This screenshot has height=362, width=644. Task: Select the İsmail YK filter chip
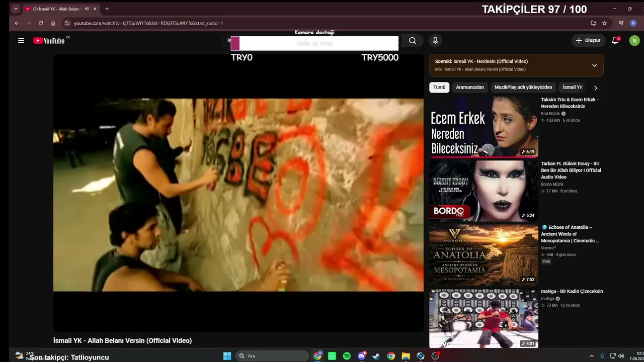click(573, 87)
